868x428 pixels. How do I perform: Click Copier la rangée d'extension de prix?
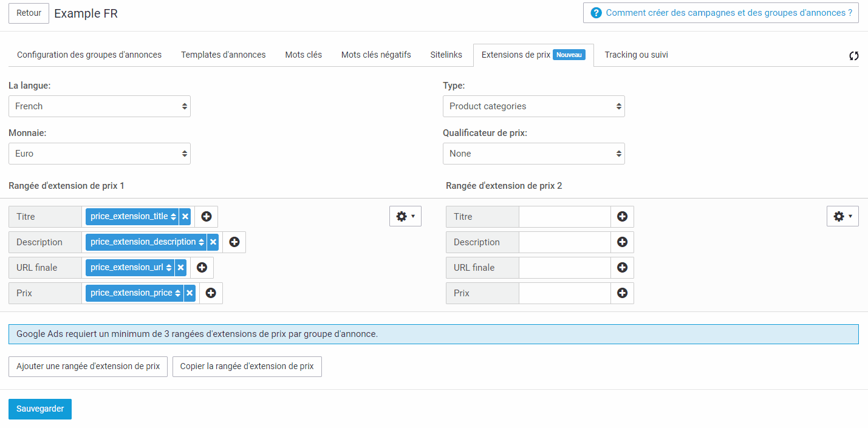coord(247,367)
